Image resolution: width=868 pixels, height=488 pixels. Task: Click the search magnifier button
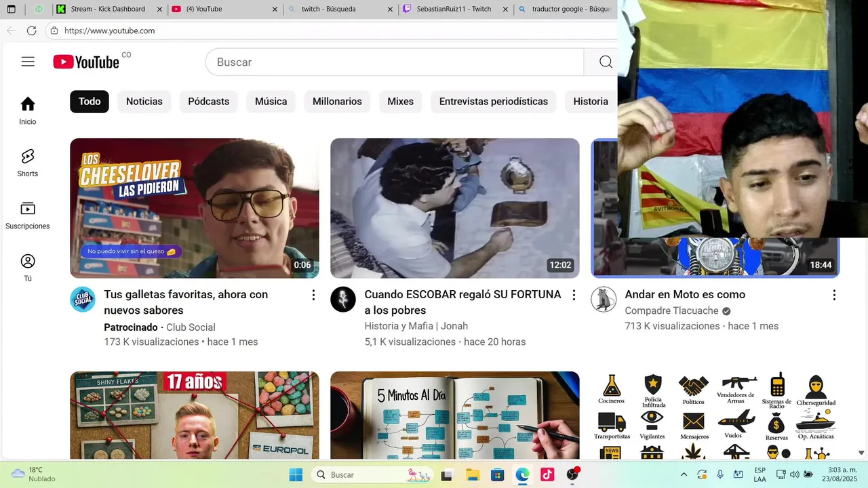pyautogui.click(x=606, y=62)
